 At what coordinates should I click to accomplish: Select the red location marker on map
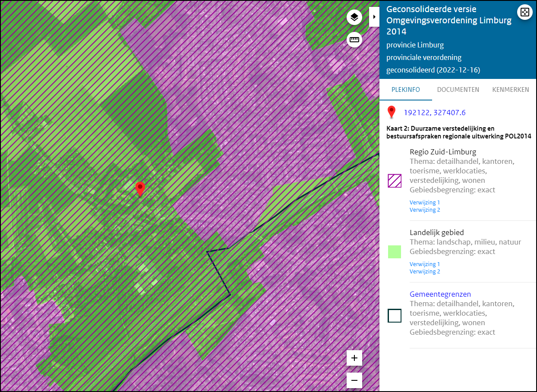(x=140, y=188)
